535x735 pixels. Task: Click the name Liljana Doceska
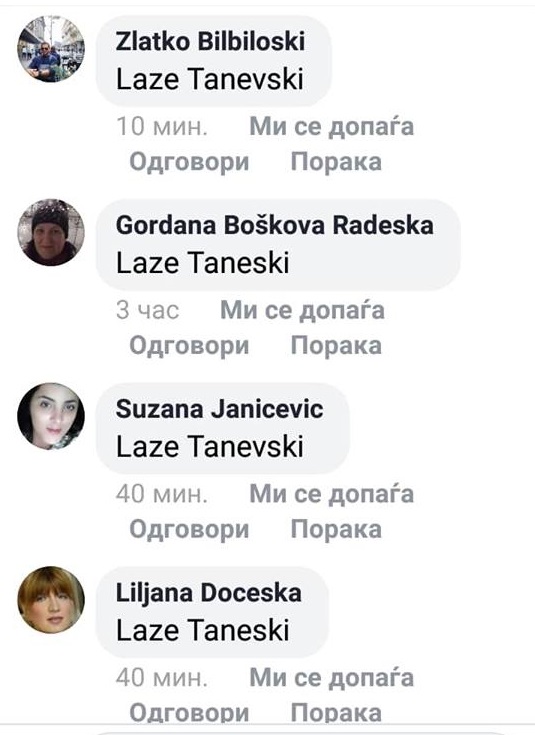click(209, 593)
